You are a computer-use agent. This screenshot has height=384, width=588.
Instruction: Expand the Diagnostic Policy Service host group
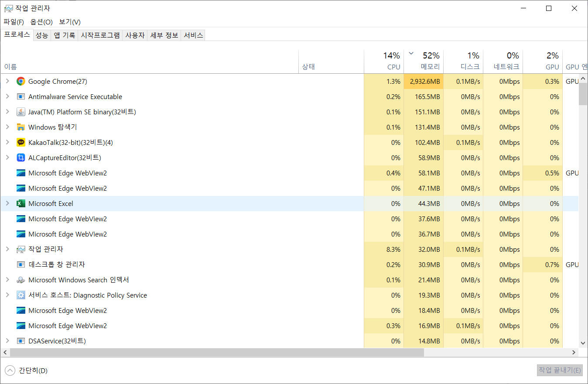click(x=7, y=295)
